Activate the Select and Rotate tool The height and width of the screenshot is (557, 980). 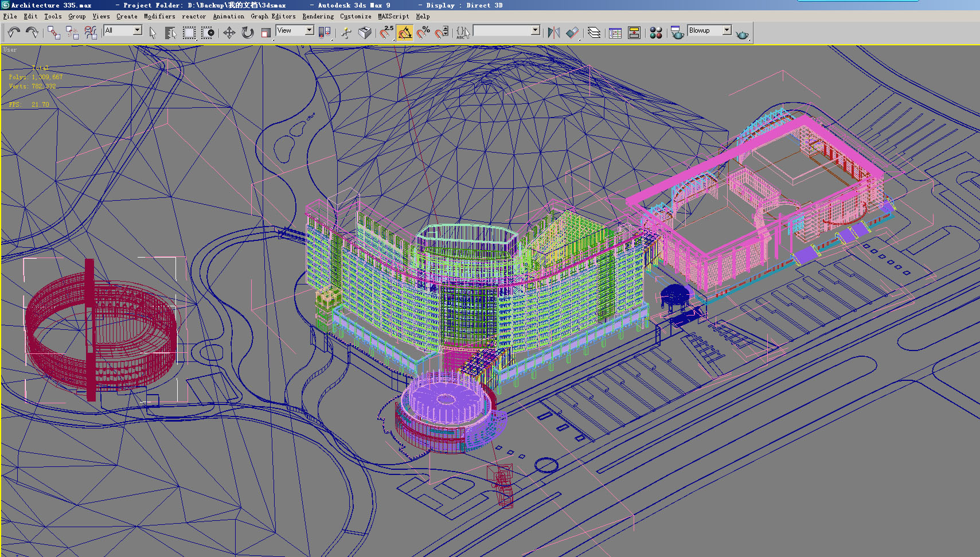click(247, 33)
